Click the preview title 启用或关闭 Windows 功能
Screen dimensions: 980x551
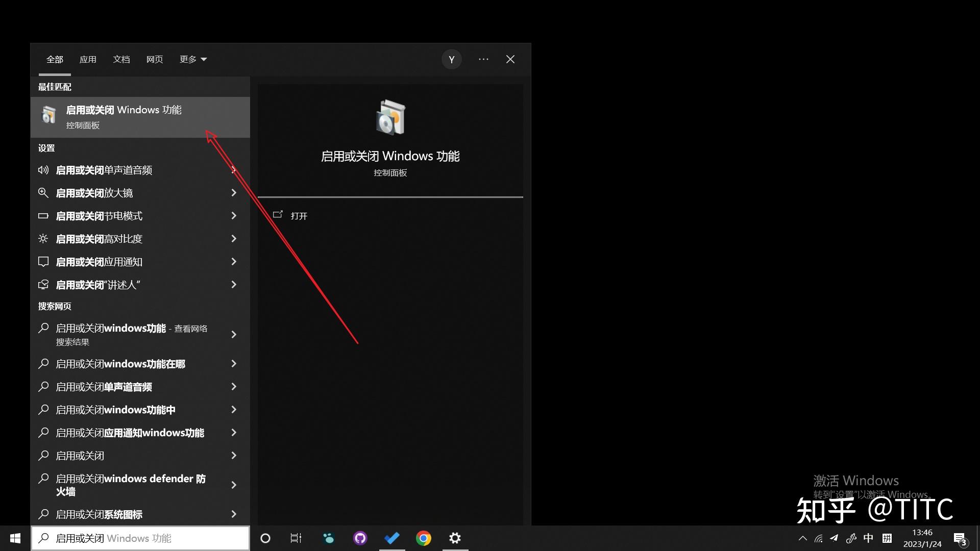point(390,156)
